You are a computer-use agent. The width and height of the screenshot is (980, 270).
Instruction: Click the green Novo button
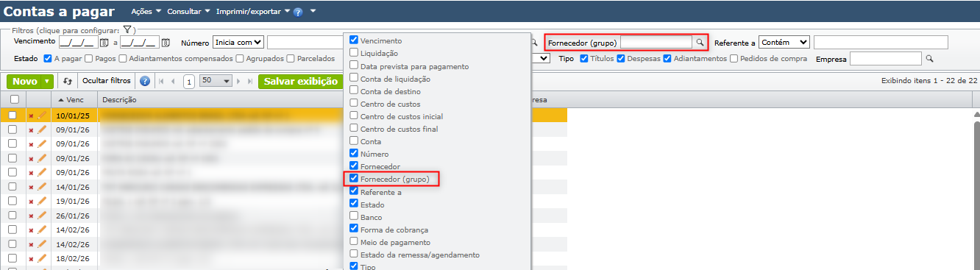point(24,81)
